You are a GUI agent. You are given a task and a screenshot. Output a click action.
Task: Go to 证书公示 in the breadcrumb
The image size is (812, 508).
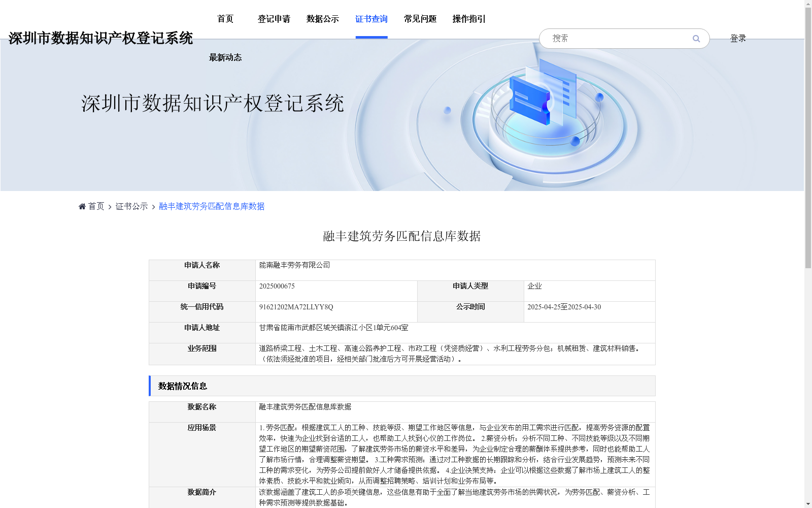132,206
